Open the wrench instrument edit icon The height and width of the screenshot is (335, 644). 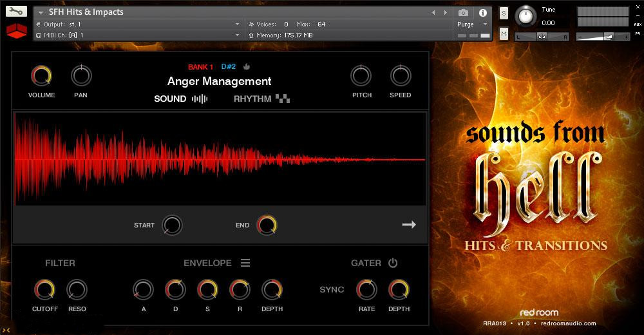[17, 12]
